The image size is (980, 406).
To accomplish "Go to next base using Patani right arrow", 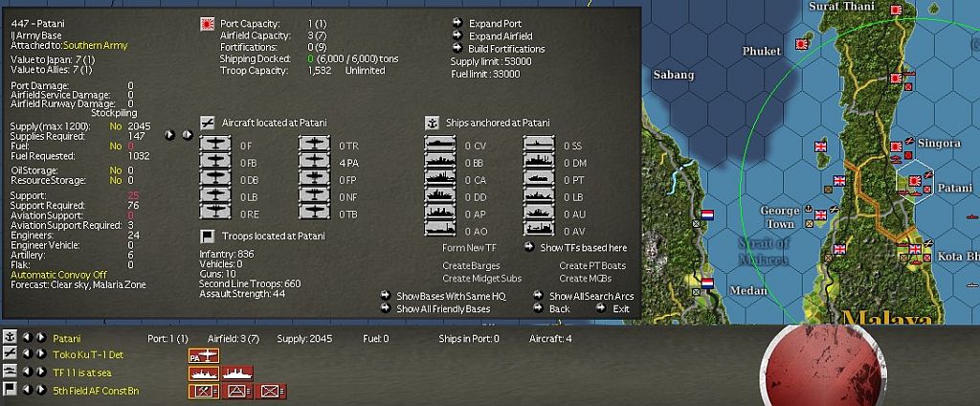I will (40, 337).
